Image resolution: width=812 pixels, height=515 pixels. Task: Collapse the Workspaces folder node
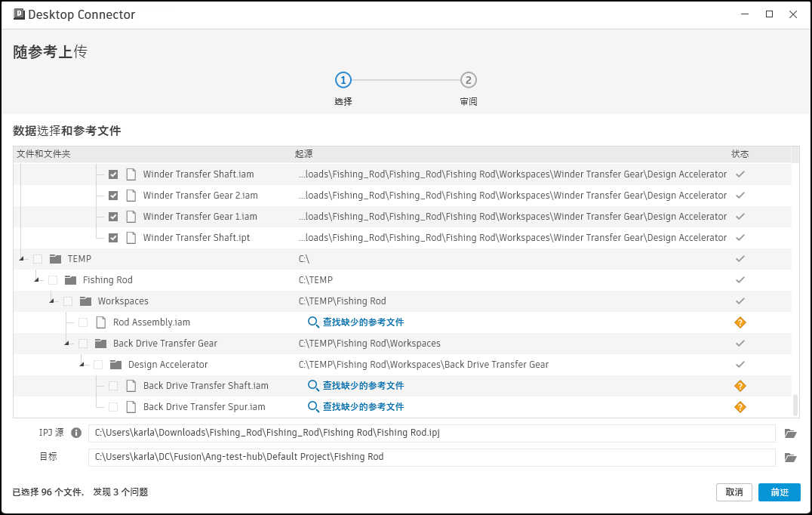(x=52, y=302)
